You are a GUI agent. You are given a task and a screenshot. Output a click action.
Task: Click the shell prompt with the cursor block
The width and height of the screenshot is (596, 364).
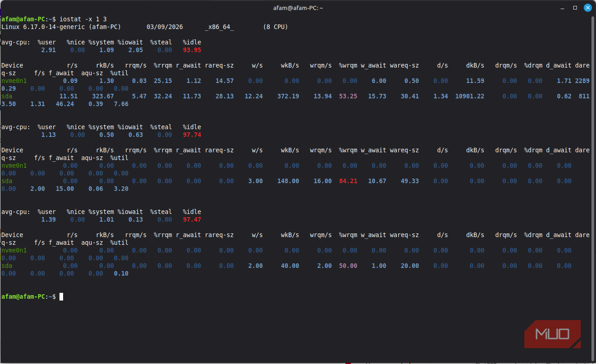[x=32, y=296]
